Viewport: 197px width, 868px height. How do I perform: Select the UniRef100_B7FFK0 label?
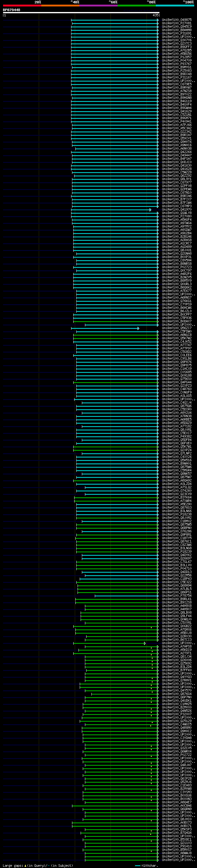(x=177, y=670)
